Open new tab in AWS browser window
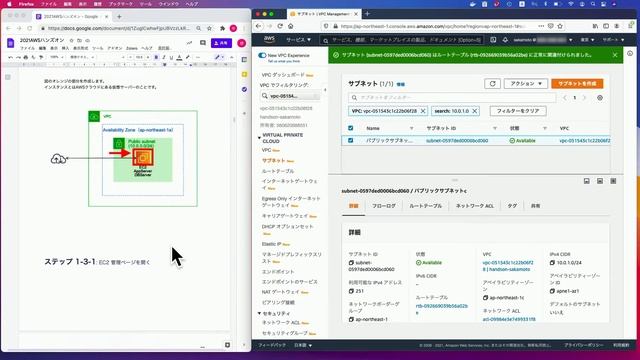 pyautogui.click(x=367, y=14)
